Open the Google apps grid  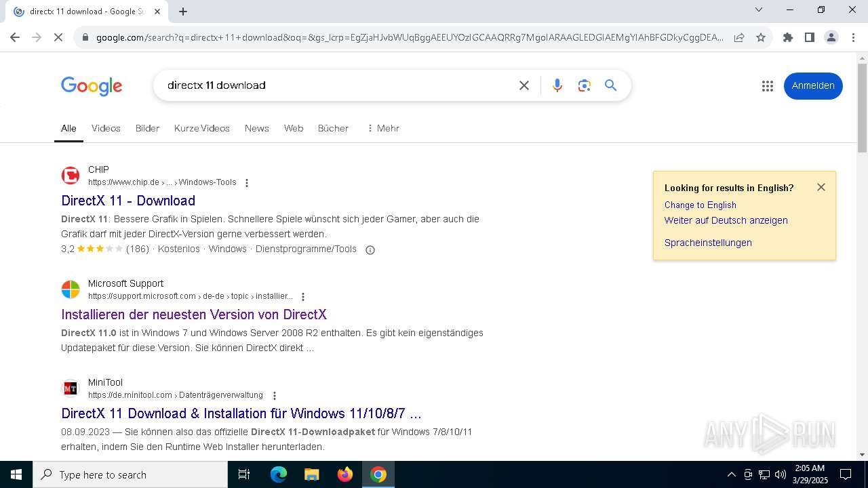click(768, 86)
